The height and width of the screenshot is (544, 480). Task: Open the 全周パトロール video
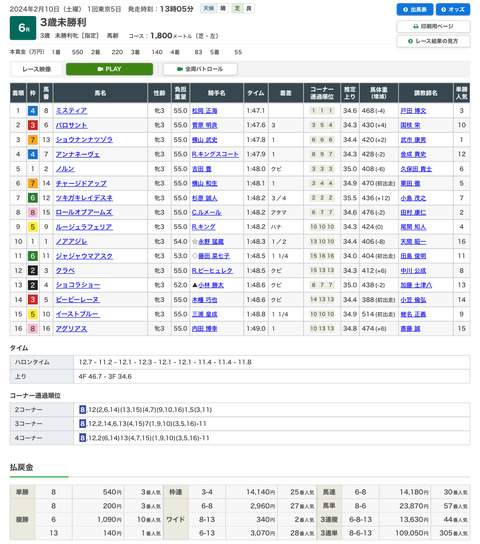click(x=200, y=69)
